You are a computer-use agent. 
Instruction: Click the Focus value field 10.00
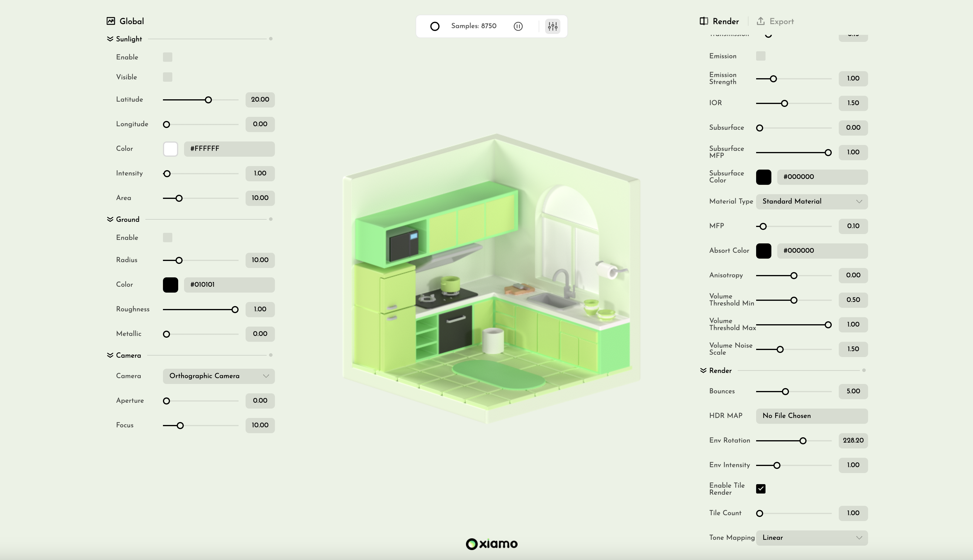260,425
